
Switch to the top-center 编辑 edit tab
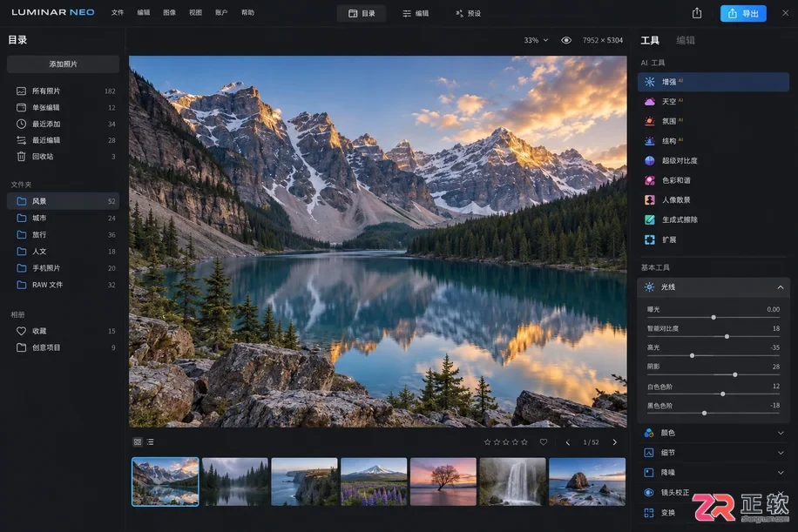coord(416,14)
